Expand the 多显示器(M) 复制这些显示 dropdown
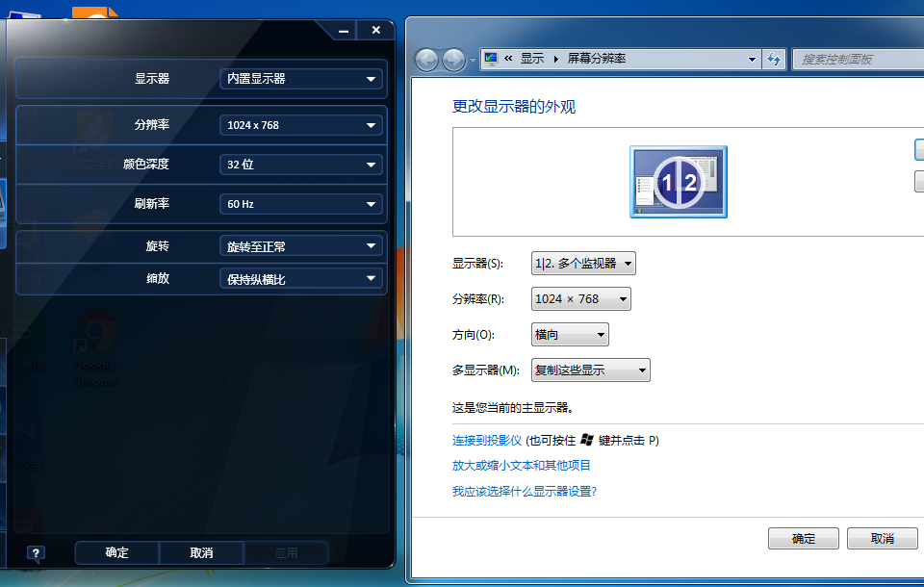The image size is (924, 587). tap(590, 370)
